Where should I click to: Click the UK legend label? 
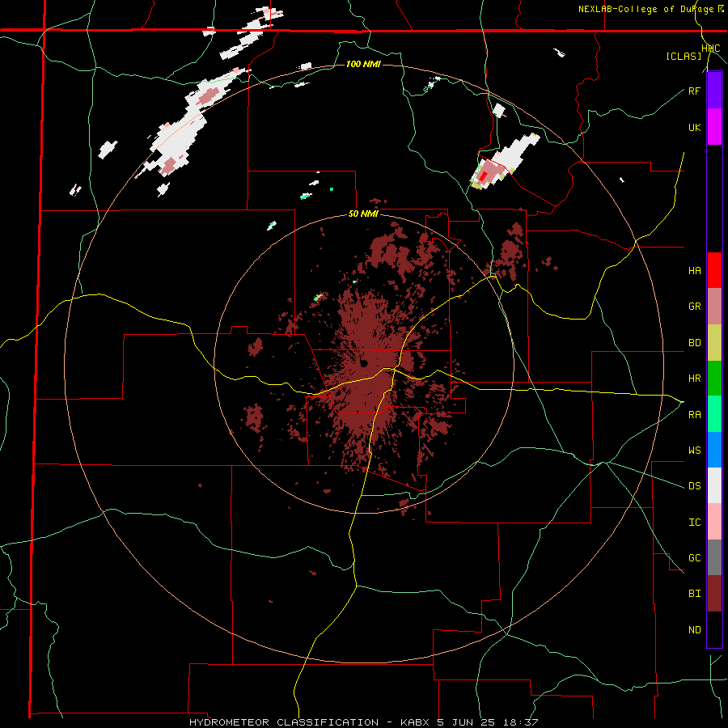pyautogui.click(x=694, y=127)
